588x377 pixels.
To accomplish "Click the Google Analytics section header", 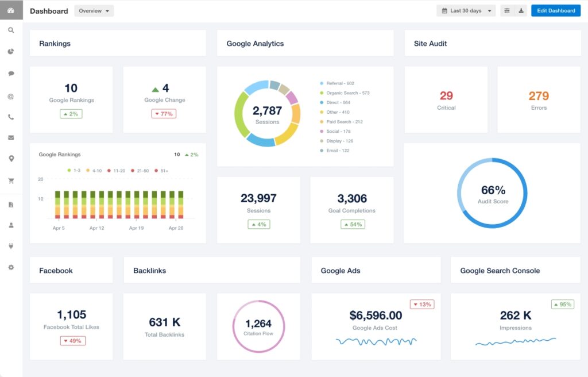I will pos(305,43).
